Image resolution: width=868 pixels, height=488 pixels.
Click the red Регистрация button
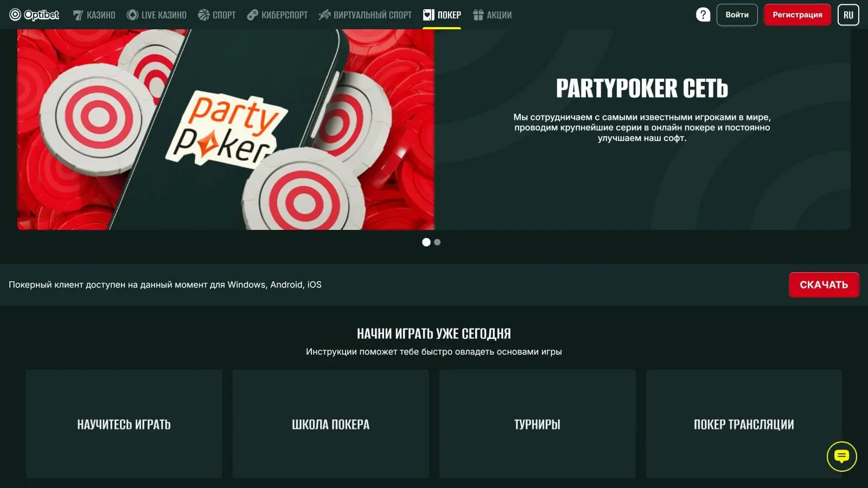(x=797, y=15)
